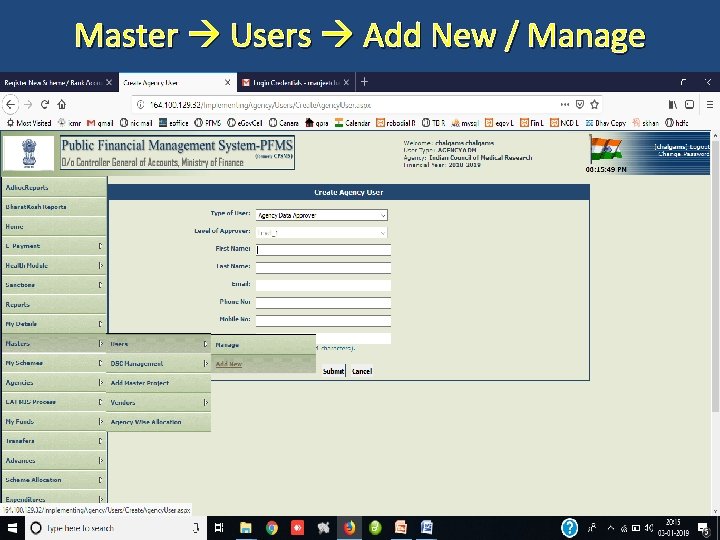This screenshot has height=540, width=720.
Task: Bookmark this page with star icon
Action: [x=594, y=105]
